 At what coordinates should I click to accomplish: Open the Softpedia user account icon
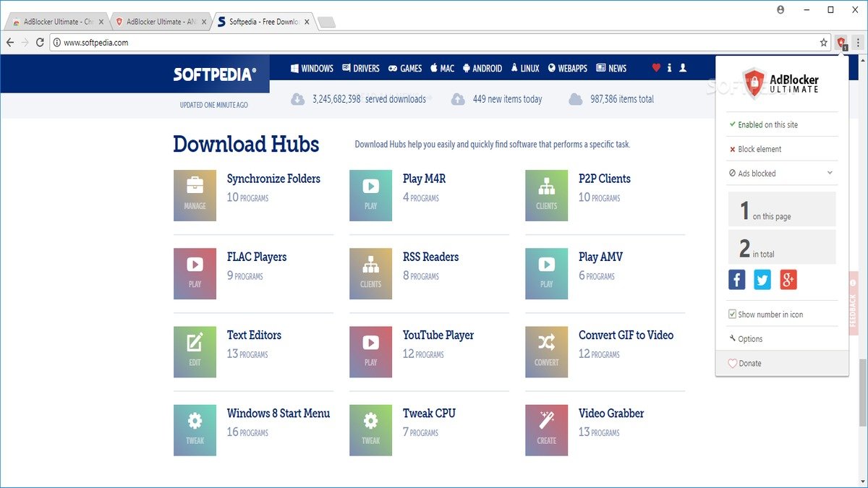(683, 68)
